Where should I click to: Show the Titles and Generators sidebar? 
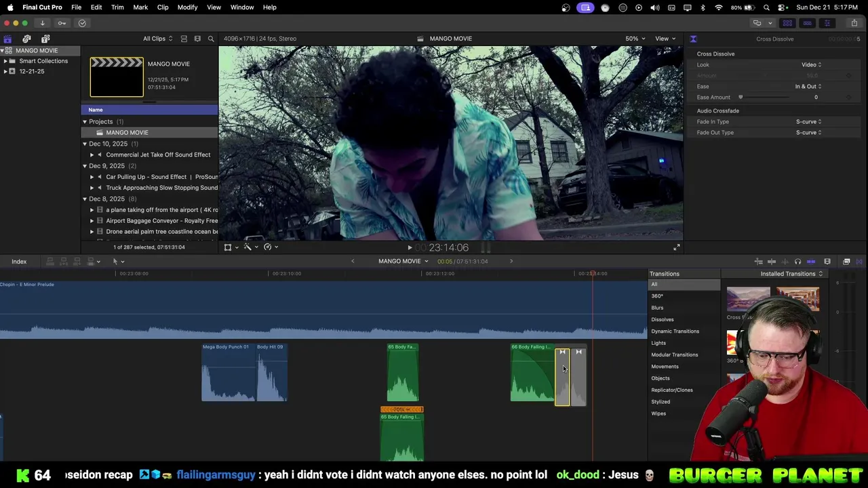click(x=45, y=39)
